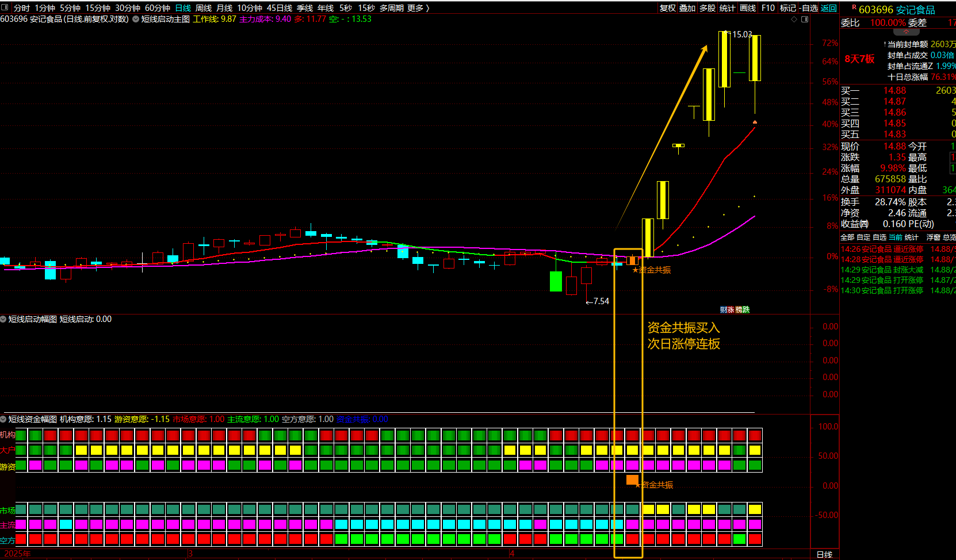Select the 15秒 period tab
The image size is (956, 560).
pos(366,8)
